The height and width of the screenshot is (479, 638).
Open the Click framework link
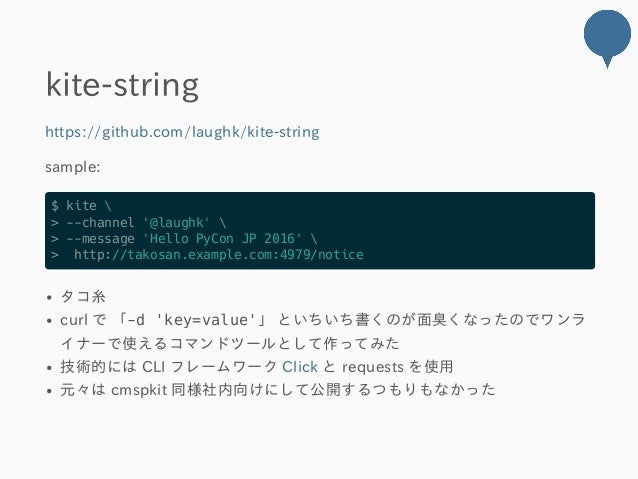pos(300,367)
